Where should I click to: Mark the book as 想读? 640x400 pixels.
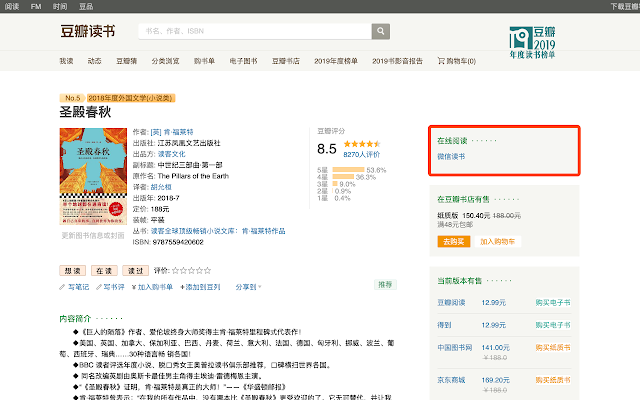coord(73,270)
